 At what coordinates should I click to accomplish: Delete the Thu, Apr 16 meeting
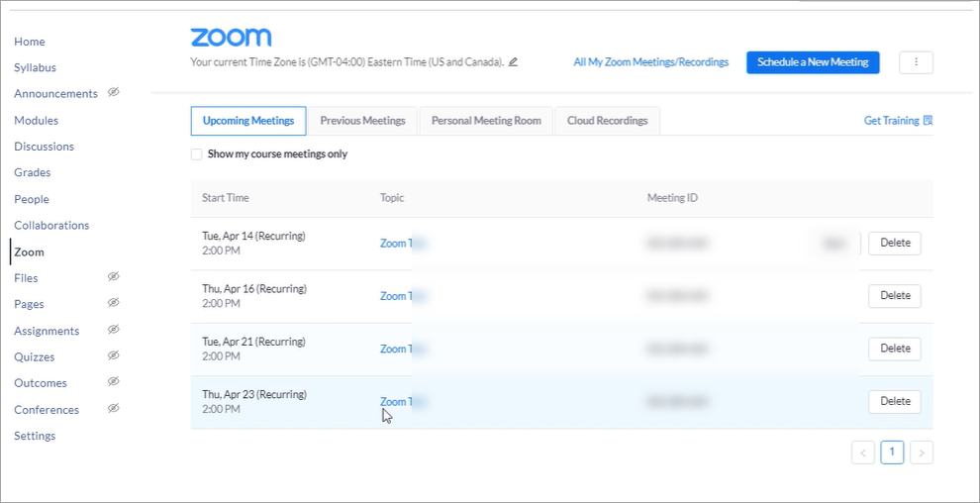895,295
